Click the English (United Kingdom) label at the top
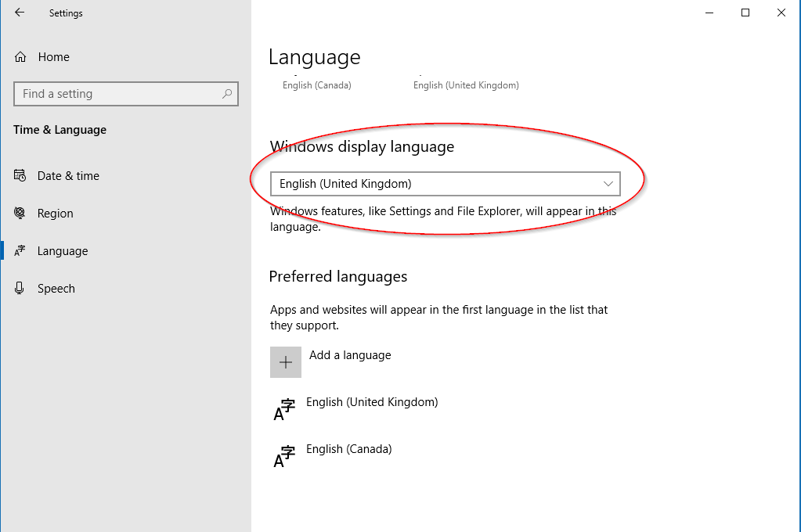 tap(466, 85)
